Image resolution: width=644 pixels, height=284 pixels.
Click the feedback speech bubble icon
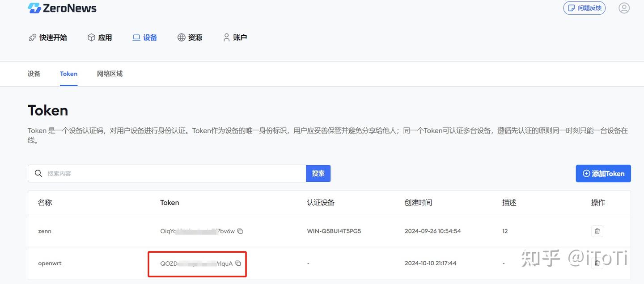point(572,8)
